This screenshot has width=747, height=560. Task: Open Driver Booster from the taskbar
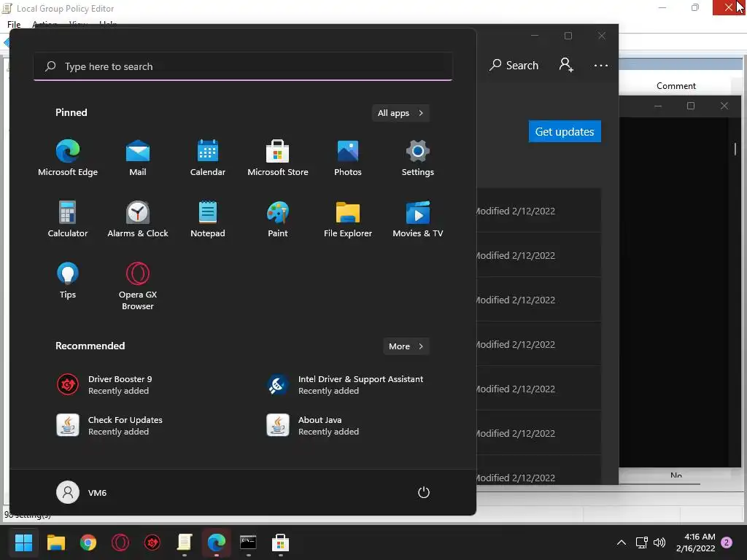click(x=152, y=542)
